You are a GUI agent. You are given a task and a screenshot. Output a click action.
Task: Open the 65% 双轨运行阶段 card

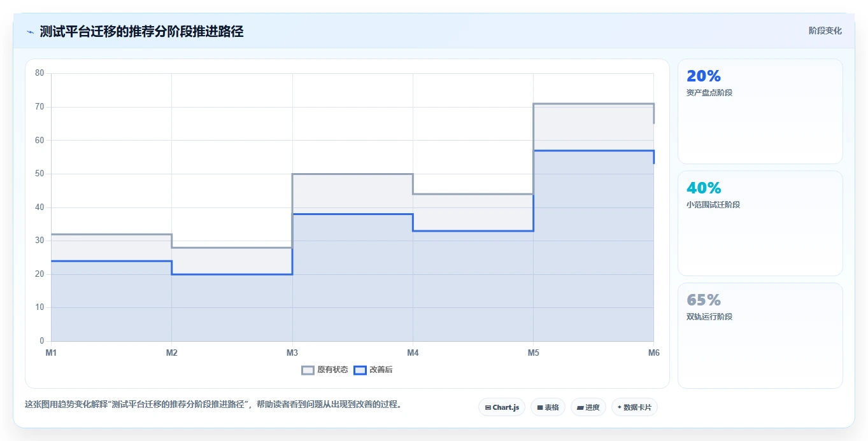760,335
